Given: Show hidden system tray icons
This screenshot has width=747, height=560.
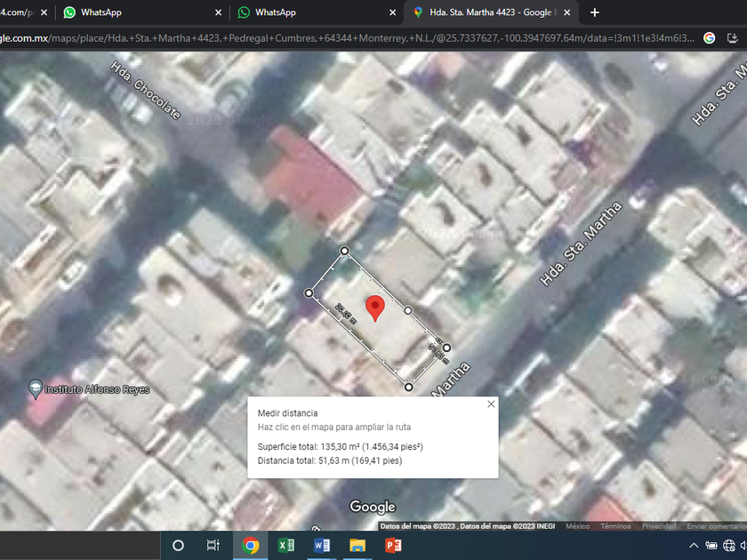Looking at the screenshot, I should tap(694, 546).
